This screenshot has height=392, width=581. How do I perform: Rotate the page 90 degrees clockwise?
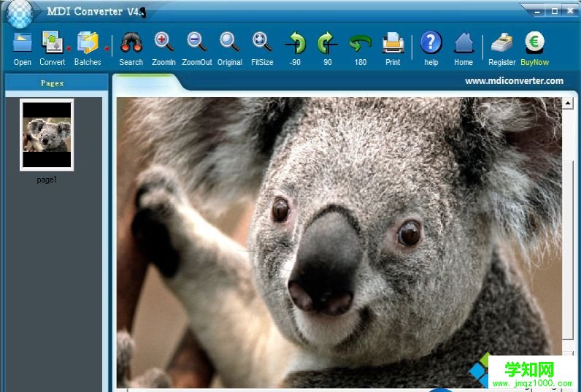(x=327, y=43)
